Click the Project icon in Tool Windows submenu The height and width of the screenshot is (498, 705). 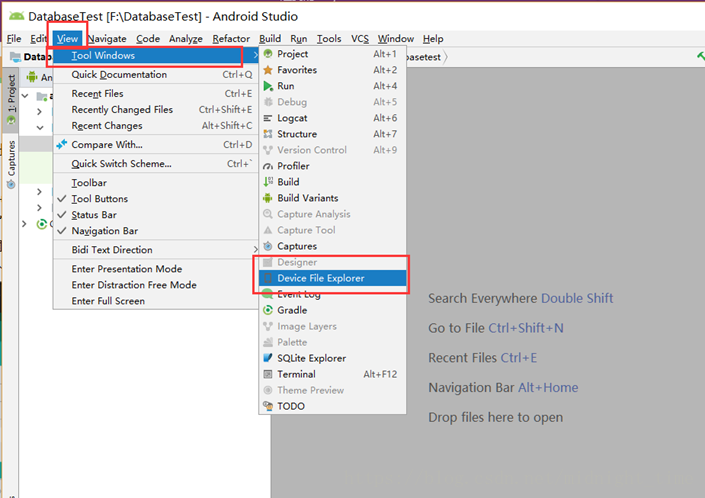tap(268, 54)
